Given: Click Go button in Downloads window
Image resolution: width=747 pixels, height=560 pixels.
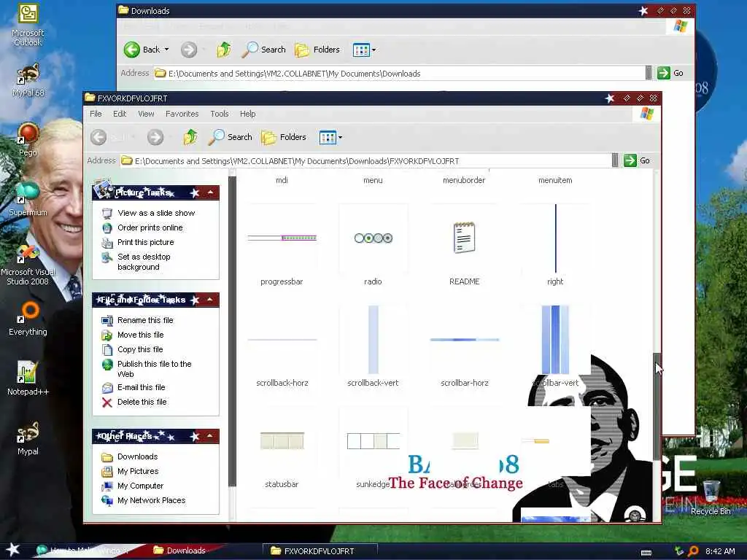Looking at the screenshot, I should pos(670,73).
